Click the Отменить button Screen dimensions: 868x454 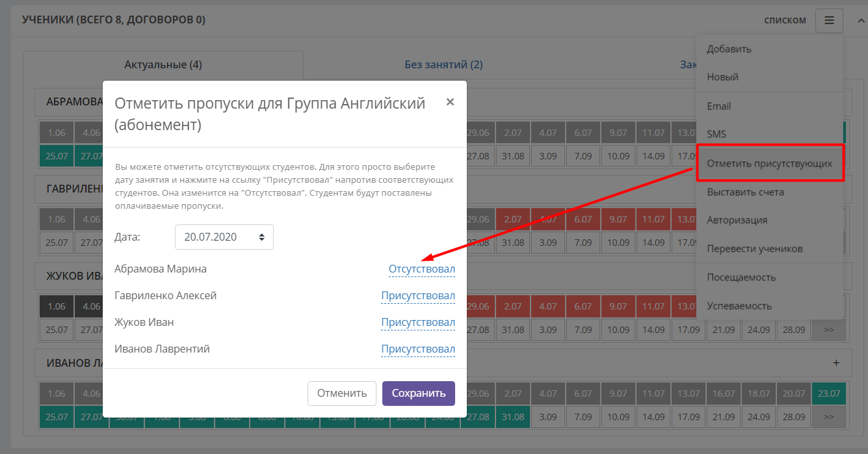(x=342, y=394)
